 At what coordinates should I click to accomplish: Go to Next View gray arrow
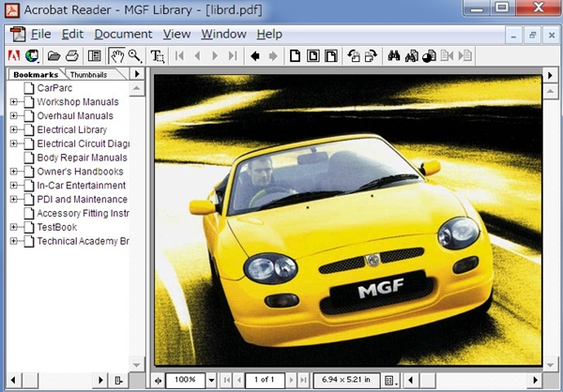273,56
